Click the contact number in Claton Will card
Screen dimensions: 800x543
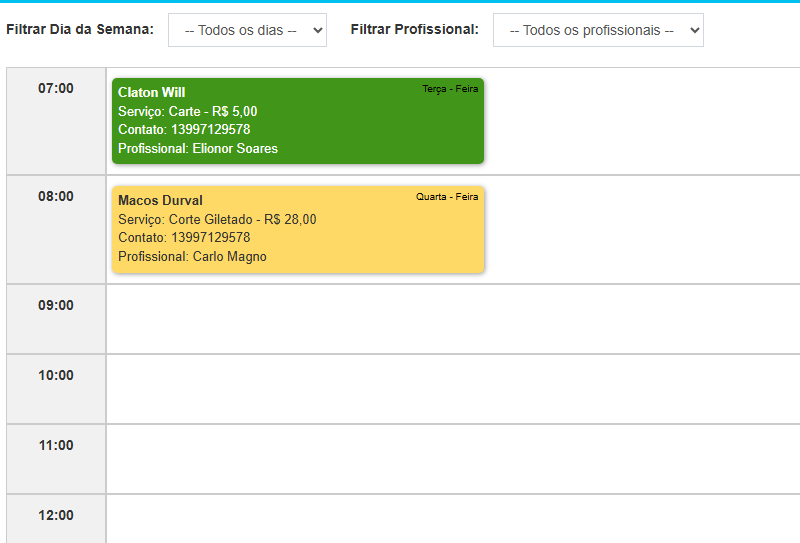pyautogui.click(x=211, y=130)
